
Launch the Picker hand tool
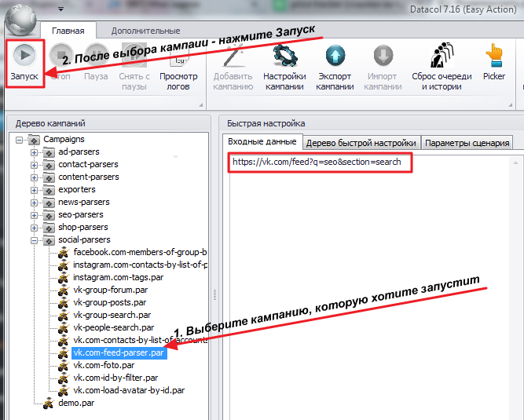tap(494, 62)
